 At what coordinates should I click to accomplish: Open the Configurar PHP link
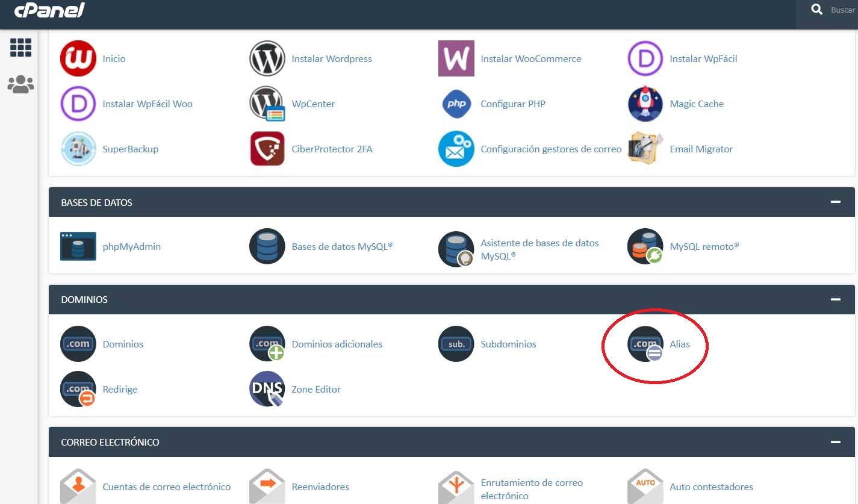tap(513, 104)
